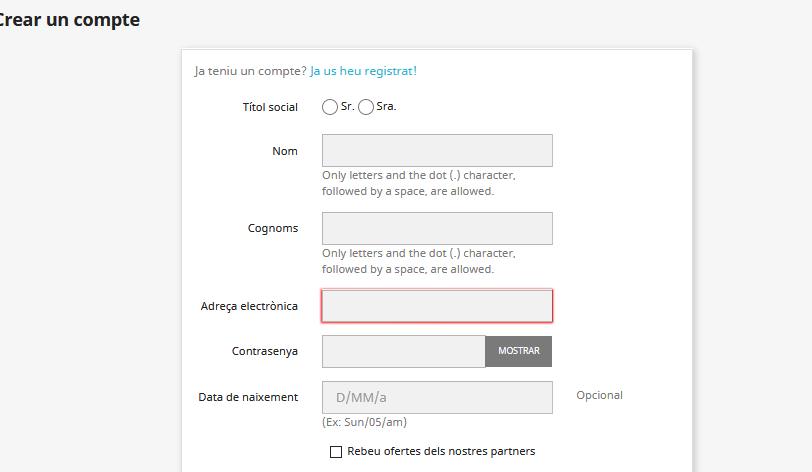Image resolution: width=812 pixels, height=472 pixels.
Task: Click the 'Crear un compte' page heading
Action: coord(70,20)
